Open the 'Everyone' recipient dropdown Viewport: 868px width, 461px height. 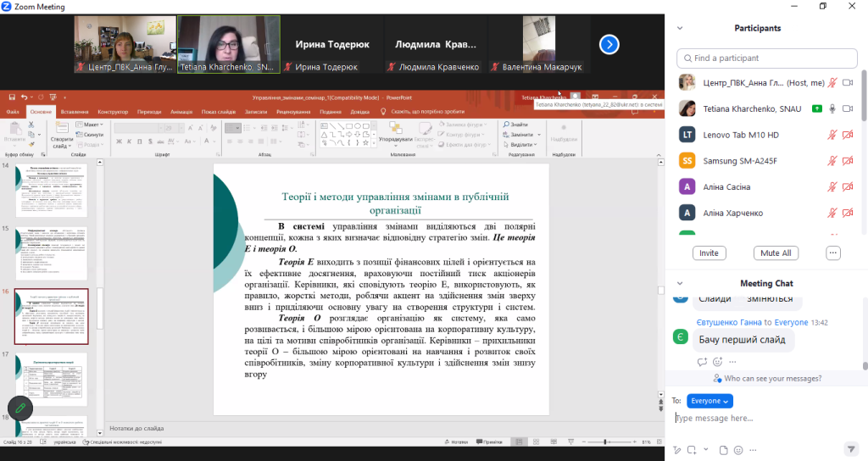(709, 401)
